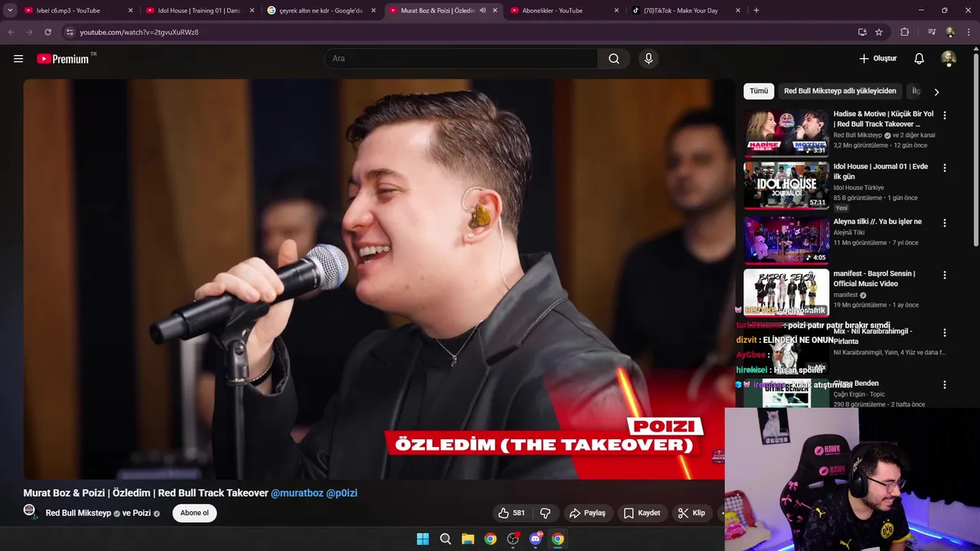Screen dimensions: 980x551
Task: Open Chrome tab search arrow
Action: [10, 10]
